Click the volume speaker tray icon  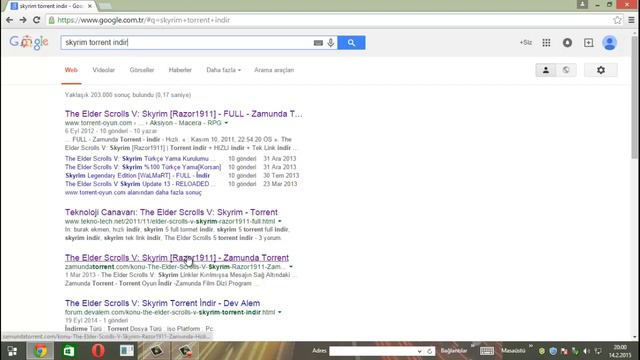pyautogui.click(x=587, y=351)
